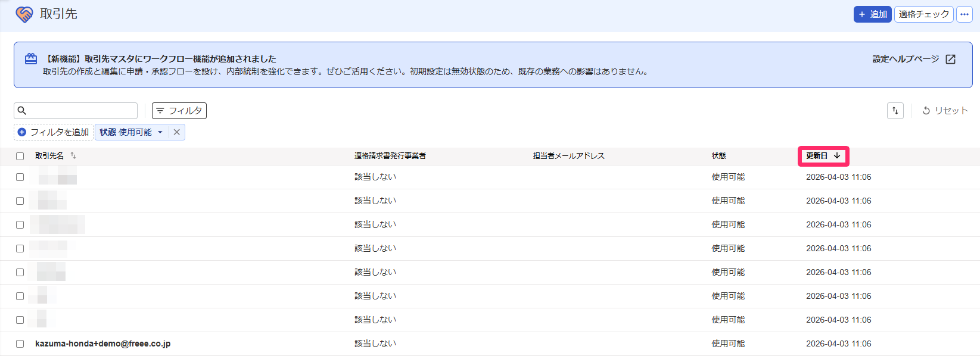The image size is (980, 356).
Task: Click the external link icon beside 設定ヘルプページ
Action: click(x=951, y=59)
